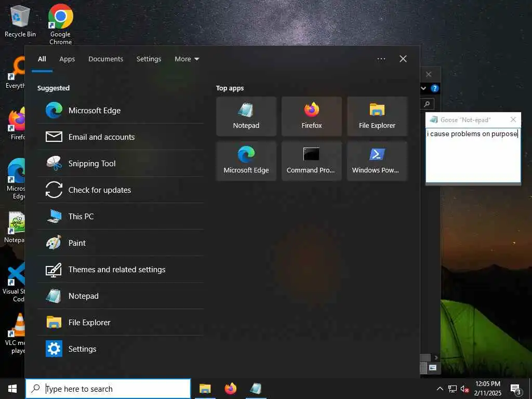Open Email and accounts suggestion

point(121,137)
